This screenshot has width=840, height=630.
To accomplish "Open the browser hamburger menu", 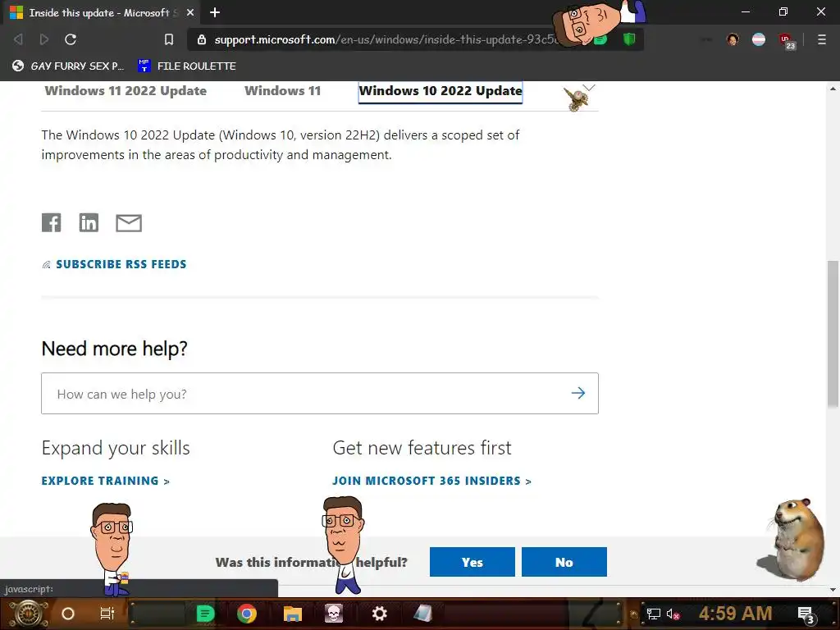I will point(821,39).
